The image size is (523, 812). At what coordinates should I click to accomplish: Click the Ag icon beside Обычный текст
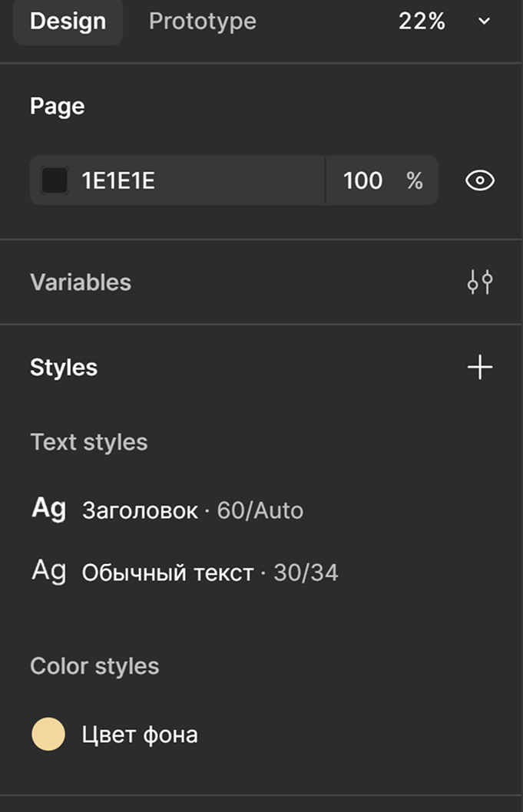[x=49, y=572]
